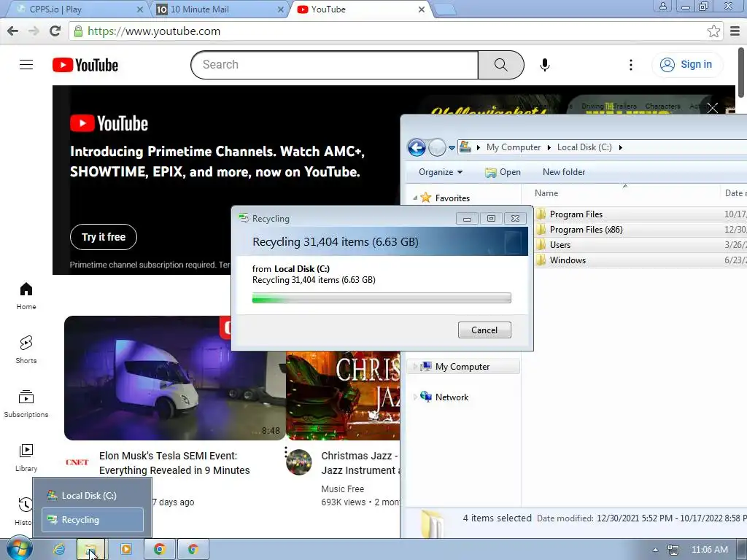
Task: Click the YouTube search input field
Action: [334, 65]
